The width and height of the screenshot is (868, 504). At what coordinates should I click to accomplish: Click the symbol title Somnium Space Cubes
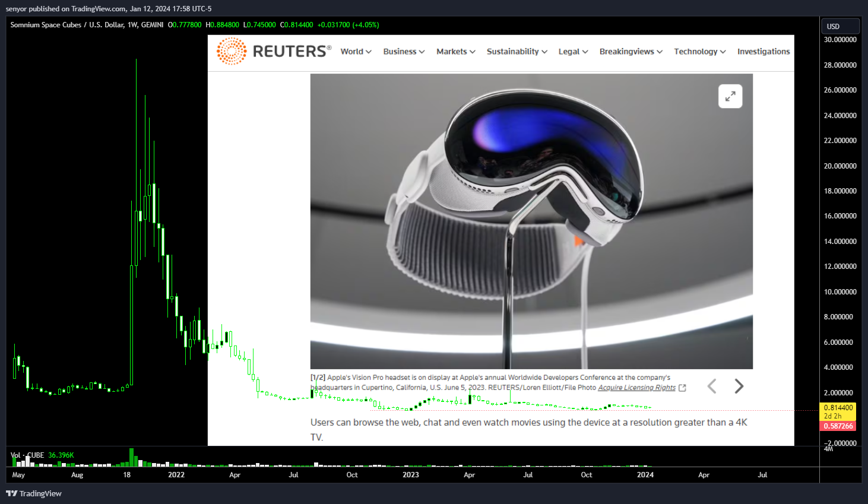46,25
